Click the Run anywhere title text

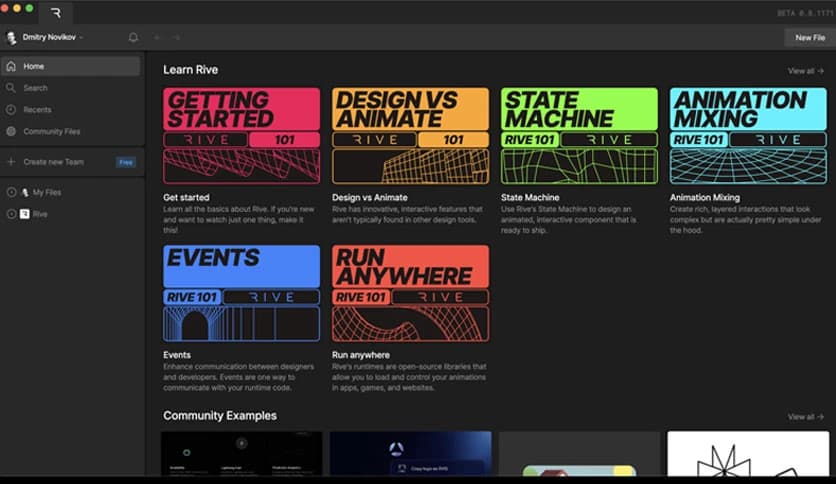point(360,355)
